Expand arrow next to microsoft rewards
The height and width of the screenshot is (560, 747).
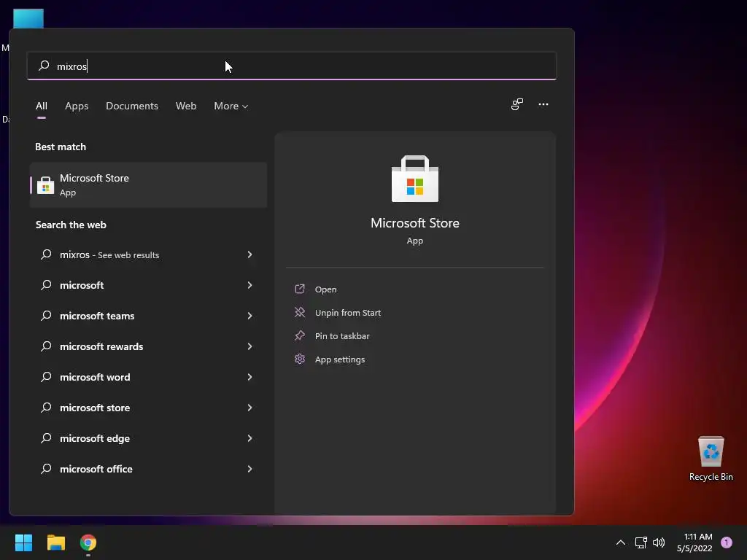(249, 346)
